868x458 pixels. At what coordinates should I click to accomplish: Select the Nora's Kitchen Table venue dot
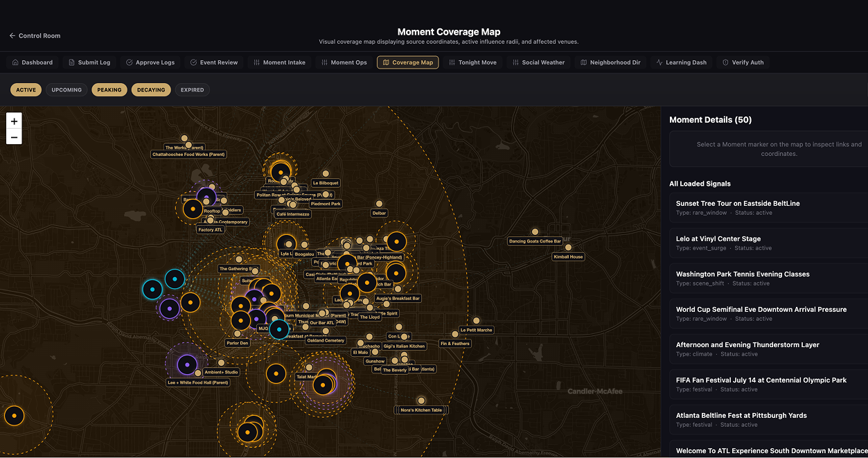pos(421,400)
